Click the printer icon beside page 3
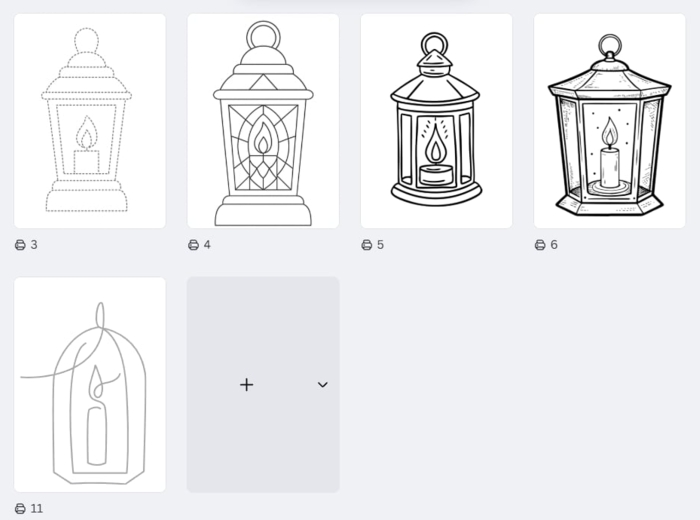The height and width of the screenshot is (520, 700). pos(20,245)
